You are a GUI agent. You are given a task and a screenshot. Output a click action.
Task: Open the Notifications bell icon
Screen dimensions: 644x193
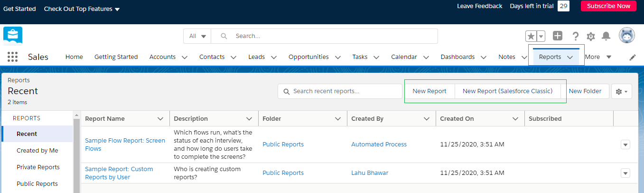606,36
